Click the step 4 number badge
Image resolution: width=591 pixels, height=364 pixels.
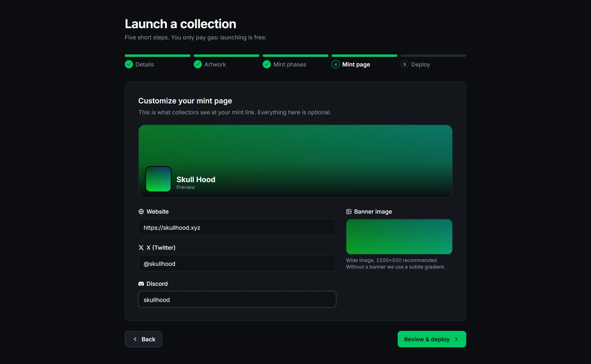point(336,64)
